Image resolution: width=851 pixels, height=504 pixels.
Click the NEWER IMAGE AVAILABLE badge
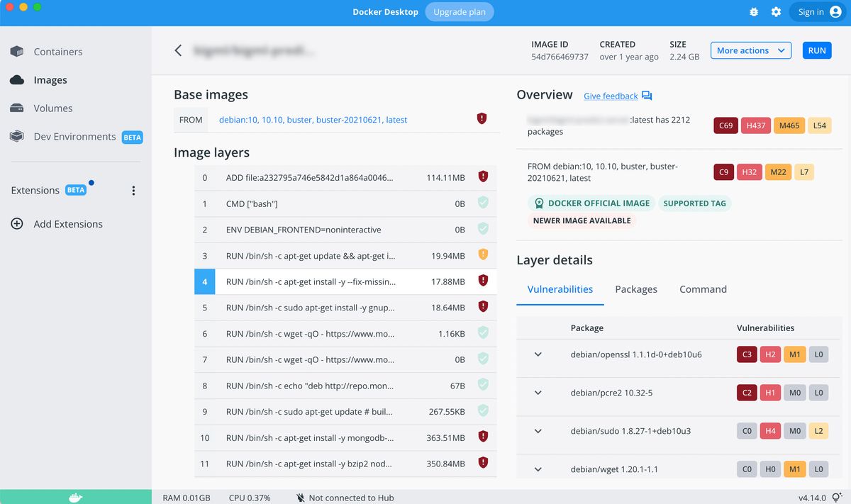[582, 220]
